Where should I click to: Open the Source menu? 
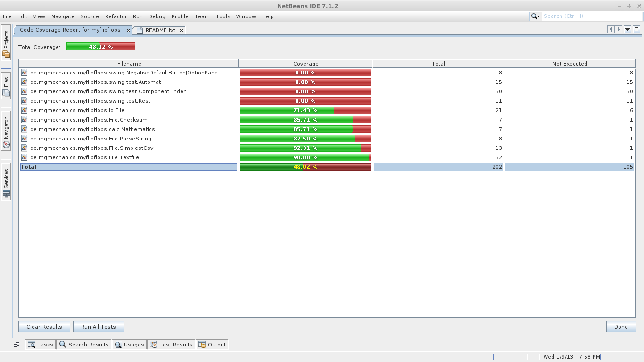(90, 16)
